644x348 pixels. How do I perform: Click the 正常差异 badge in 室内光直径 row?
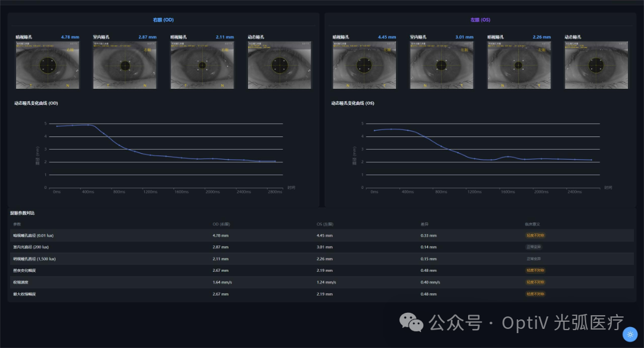tap(534, 247)
